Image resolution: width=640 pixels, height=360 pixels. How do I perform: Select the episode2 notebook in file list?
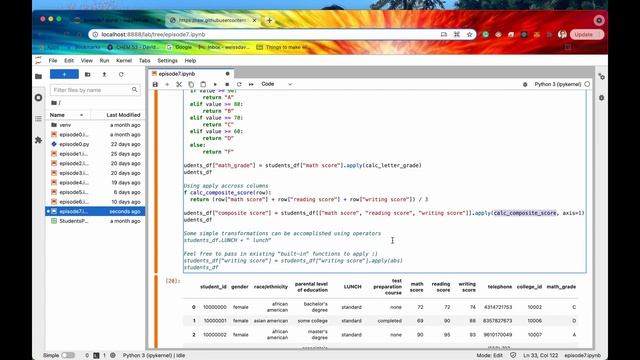(x=95, y=163)
